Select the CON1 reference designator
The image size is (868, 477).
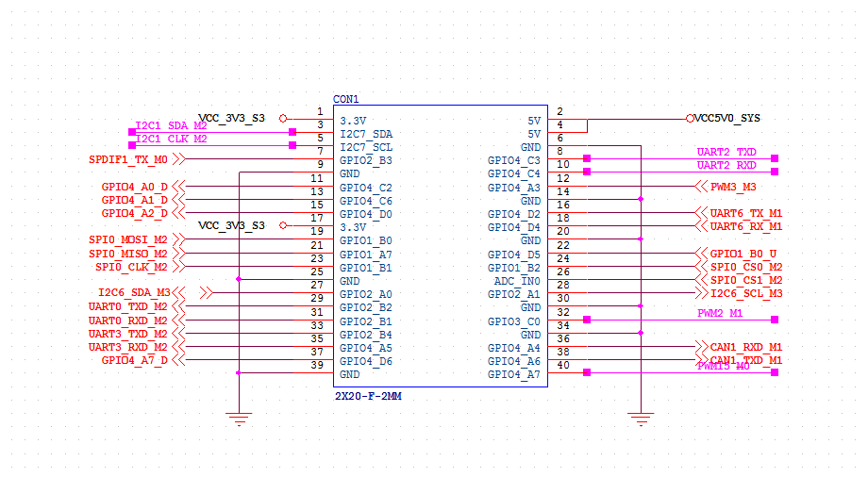346,99
